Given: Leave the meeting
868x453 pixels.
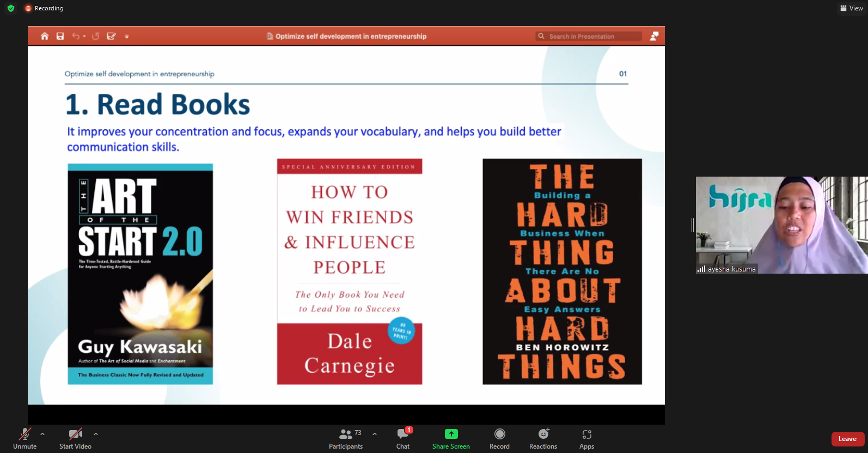Looking at the screenshot, I should click(x=847, y=439).
